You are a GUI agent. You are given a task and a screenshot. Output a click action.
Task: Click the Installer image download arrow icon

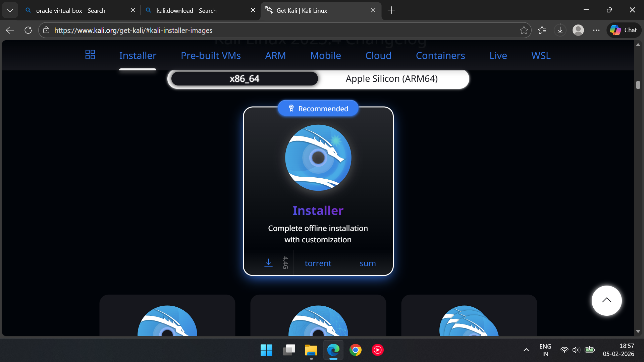[268, 263]
